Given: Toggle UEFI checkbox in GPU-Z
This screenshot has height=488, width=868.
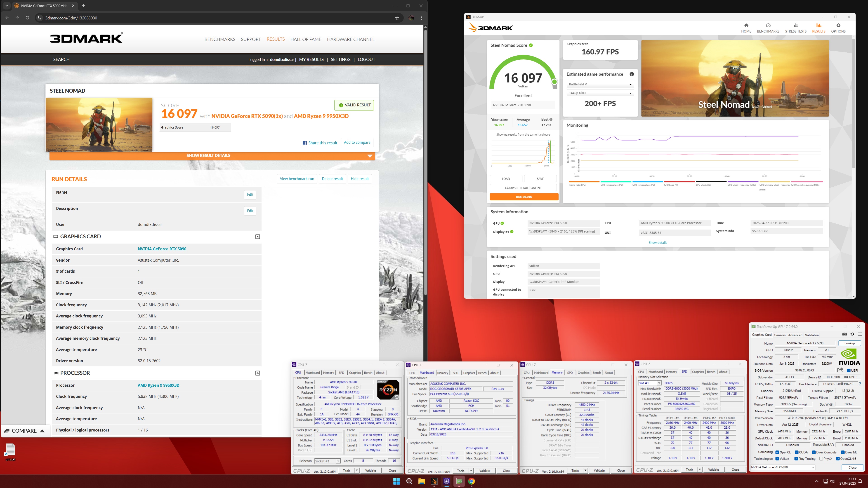Looking at the screenshot, I should (849, 371).
